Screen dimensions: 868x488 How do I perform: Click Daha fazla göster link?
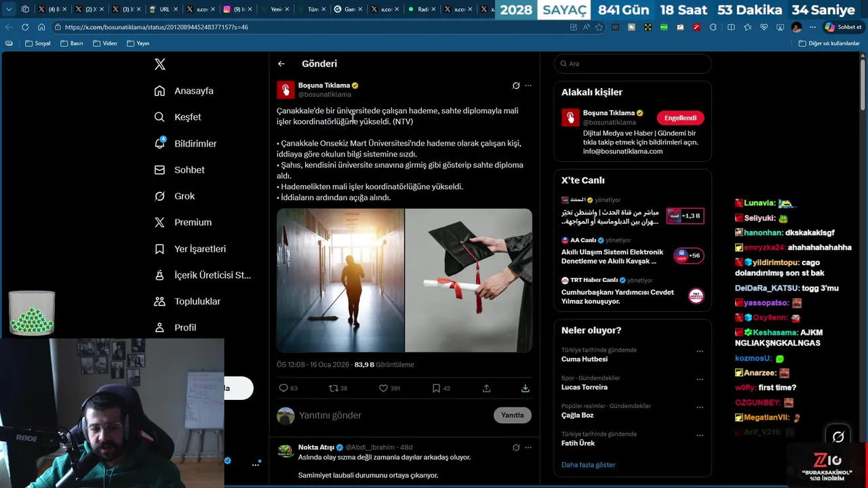[589, 465]
